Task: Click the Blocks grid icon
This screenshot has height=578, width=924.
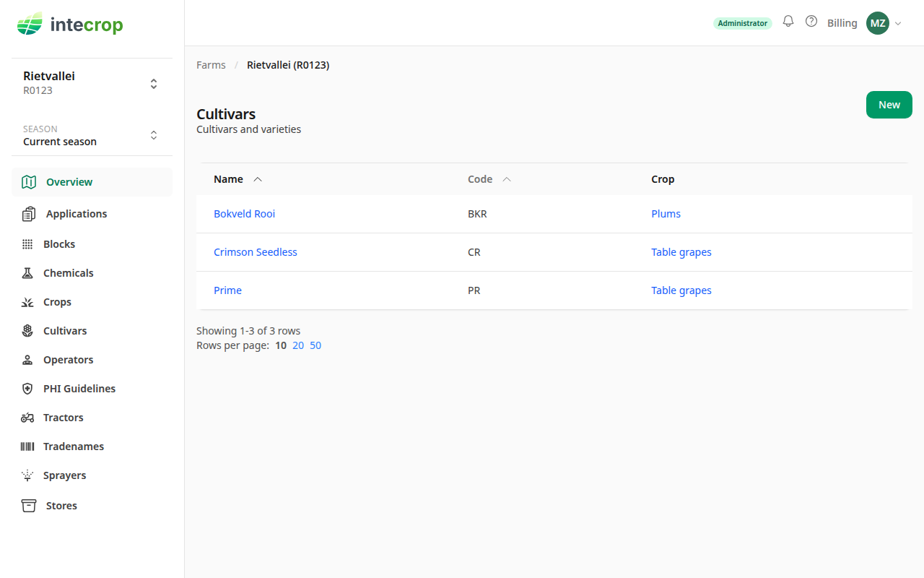Action: 27,244
